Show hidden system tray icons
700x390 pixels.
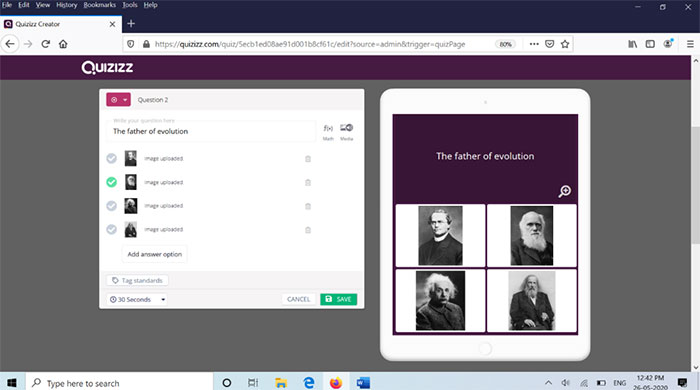point(548,383)
